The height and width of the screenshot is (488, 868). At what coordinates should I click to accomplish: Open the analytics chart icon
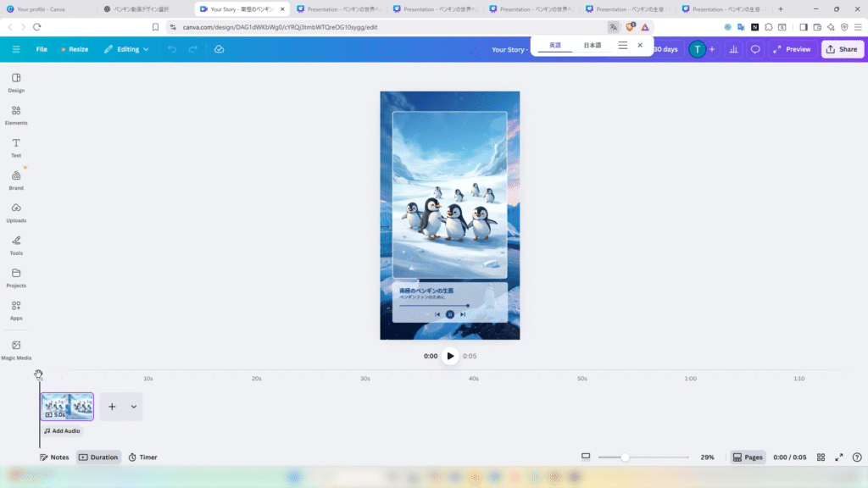coord(733,49)
